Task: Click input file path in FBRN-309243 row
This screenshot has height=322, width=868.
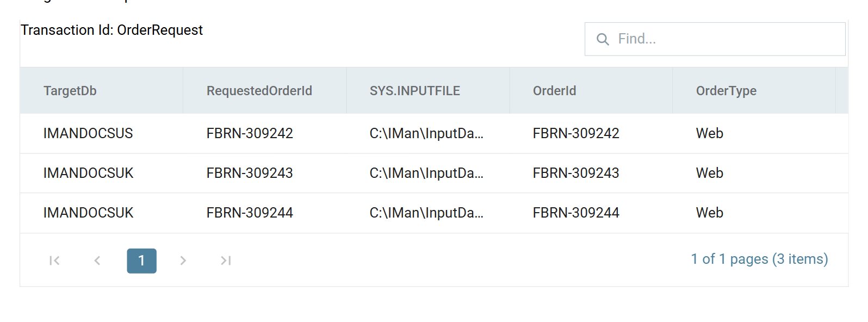Action: (x=426, y=173)
